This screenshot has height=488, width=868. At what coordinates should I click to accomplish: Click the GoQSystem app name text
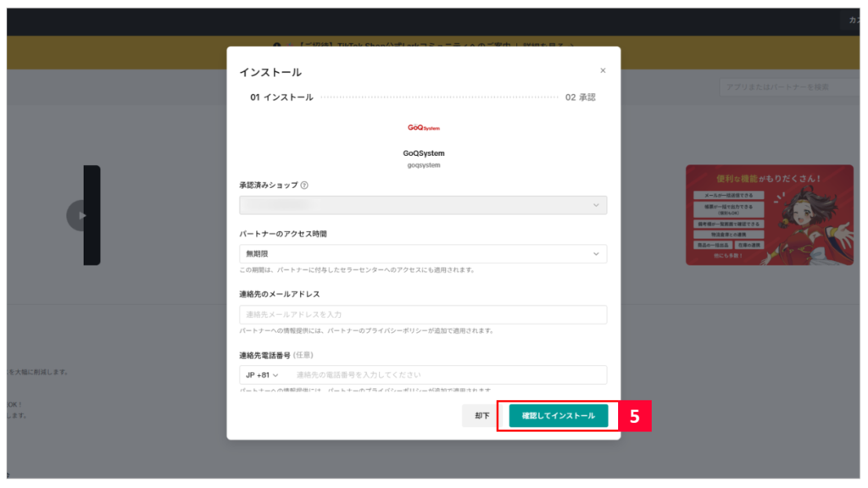click(423, 153)
